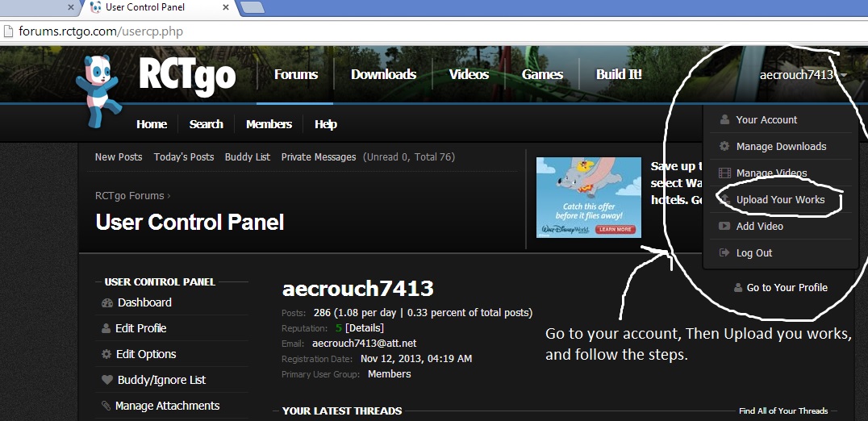The image size is (868, 421).
Task: Click the Buddy/Ignore List heart icon
Action: [x=106, y=380]
